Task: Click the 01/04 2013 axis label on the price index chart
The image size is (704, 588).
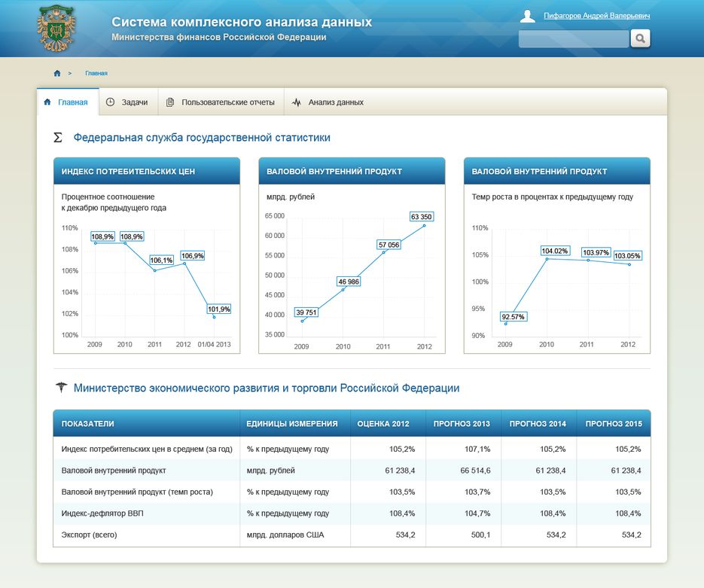Action: (x=214, y=344)
